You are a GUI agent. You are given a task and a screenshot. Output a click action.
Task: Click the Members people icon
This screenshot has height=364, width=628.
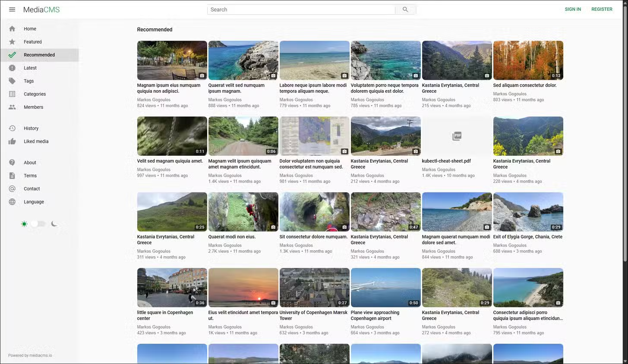[12, 107]
